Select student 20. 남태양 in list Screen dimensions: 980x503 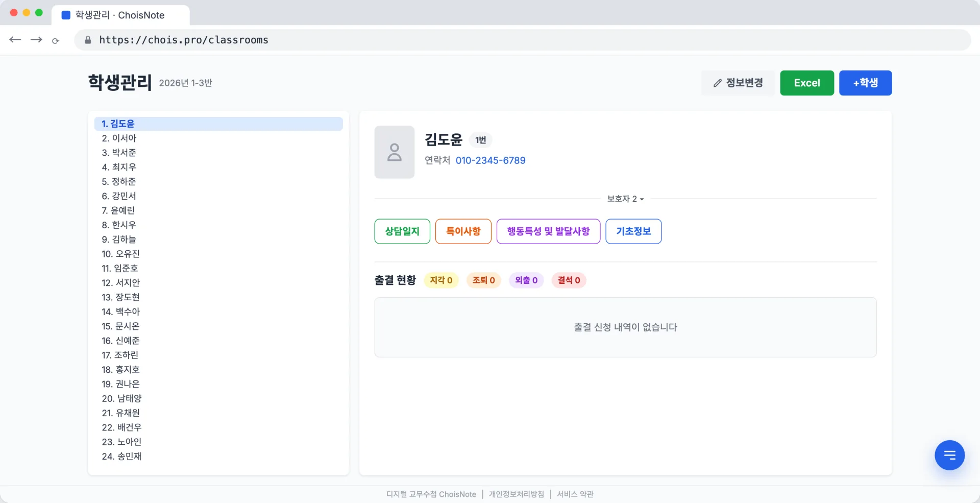[x=218, y=398]
